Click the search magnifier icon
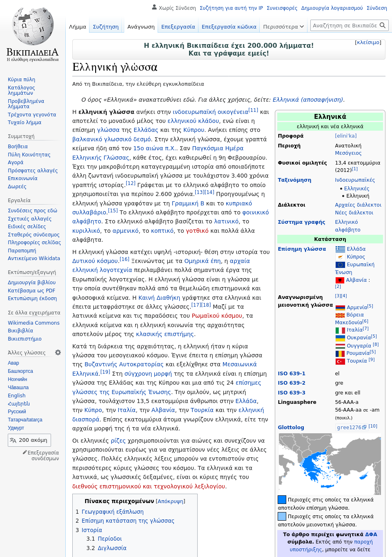The height and width of the screenshot is (557, 392). [383, 25]
